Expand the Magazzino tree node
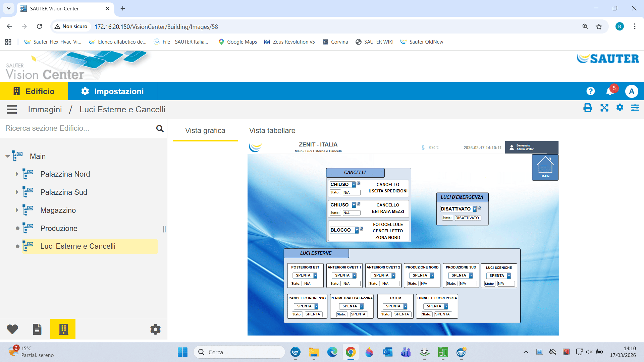Image resolution: width=644 pixels, height=362 pixels. [x=17, y=210]
